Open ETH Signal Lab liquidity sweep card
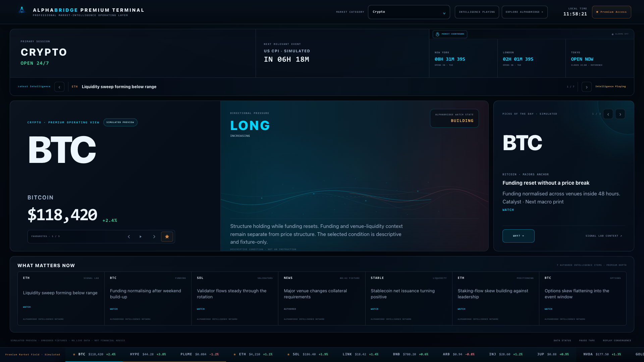This screenshot has width=644, height=362. coord(61,298)
